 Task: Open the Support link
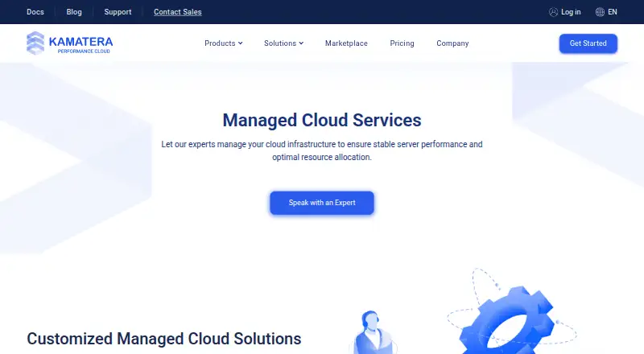pyautogui.click(x=118, y=12)
